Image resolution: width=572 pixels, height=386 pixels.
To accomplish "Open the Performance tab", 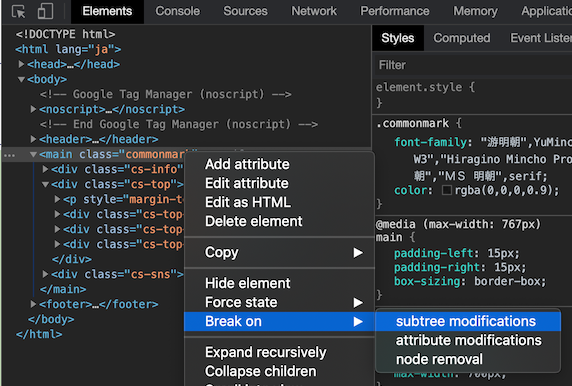I will 395,11.
